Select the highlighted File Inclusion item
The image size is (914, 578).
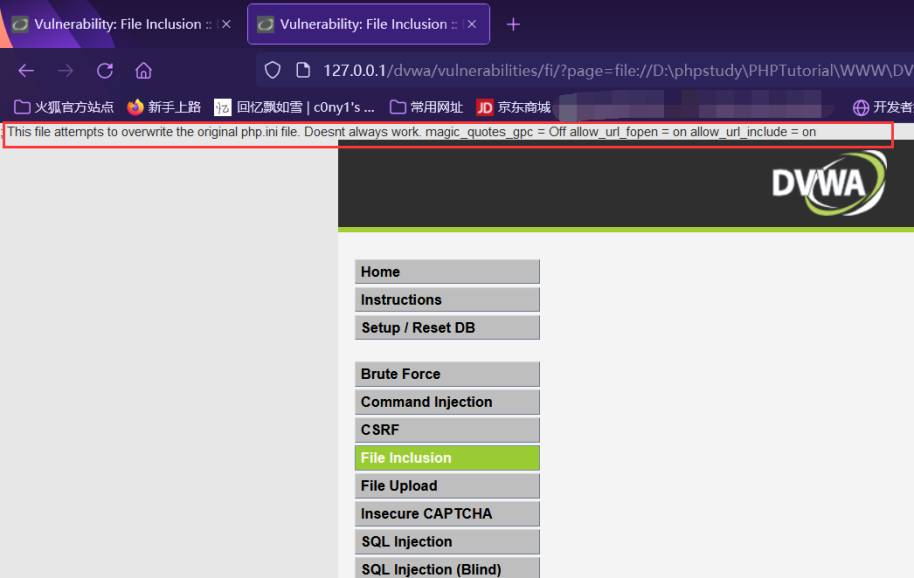coord(447,458)
